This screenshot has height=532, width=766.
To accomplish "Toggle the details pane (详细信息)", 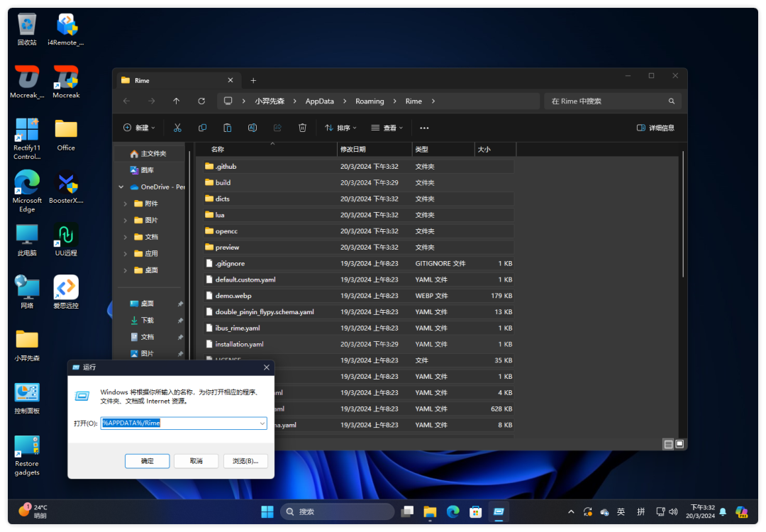I will [655, 128].
